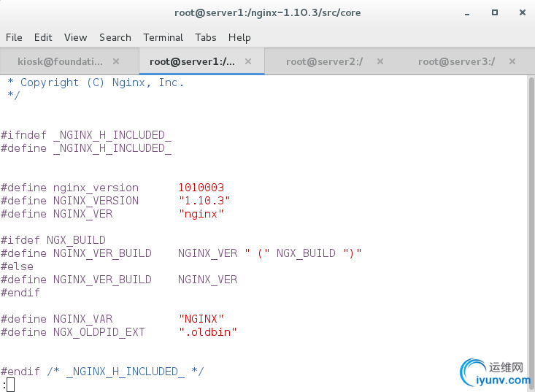Open the Edit menu
This screenshot has height=392, width=535.
point(43,37)
